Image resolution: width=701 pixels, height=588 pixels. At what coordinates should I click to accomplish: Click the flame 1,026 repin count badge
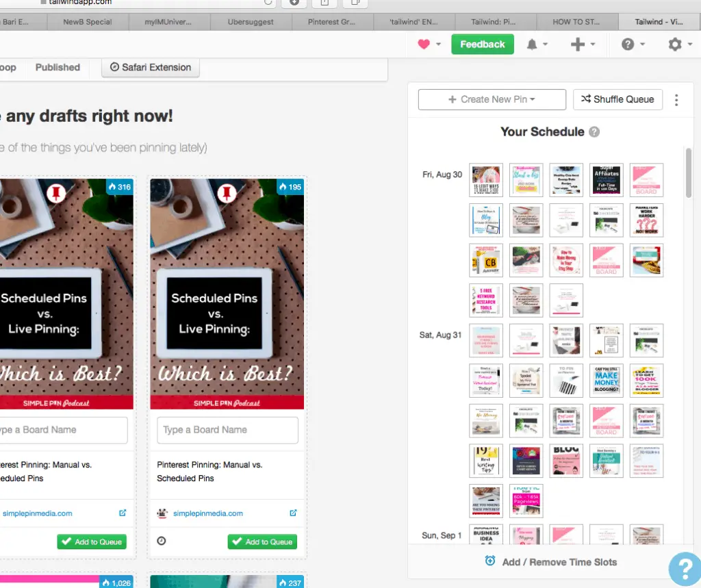coord(116,583)
